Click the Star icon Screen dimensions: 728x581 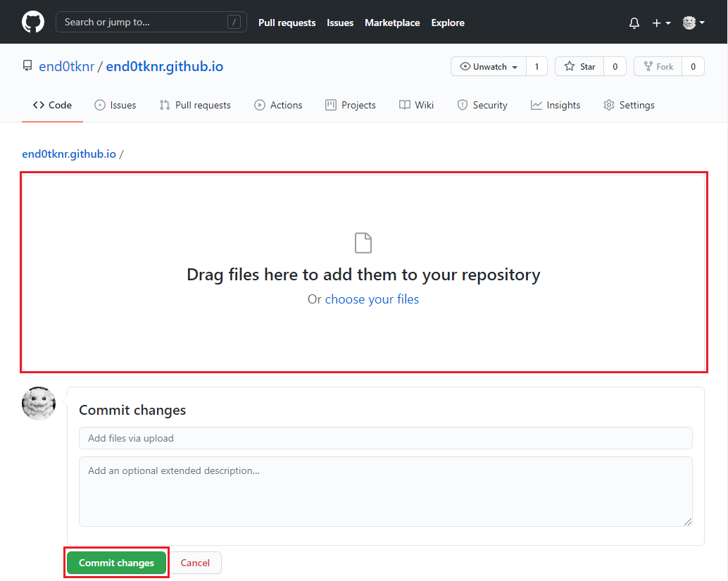pyautogui.click(x=570, y=66)
